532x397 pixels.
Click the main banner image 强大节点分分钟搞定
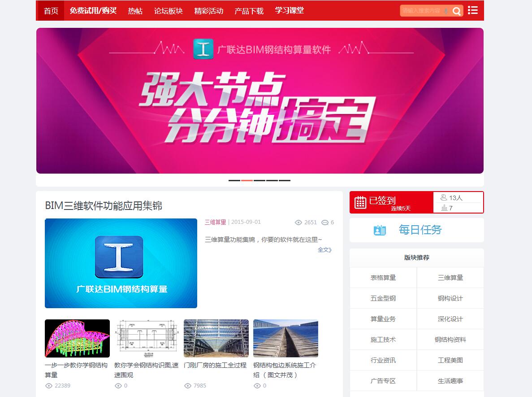[x=260, y=101]
